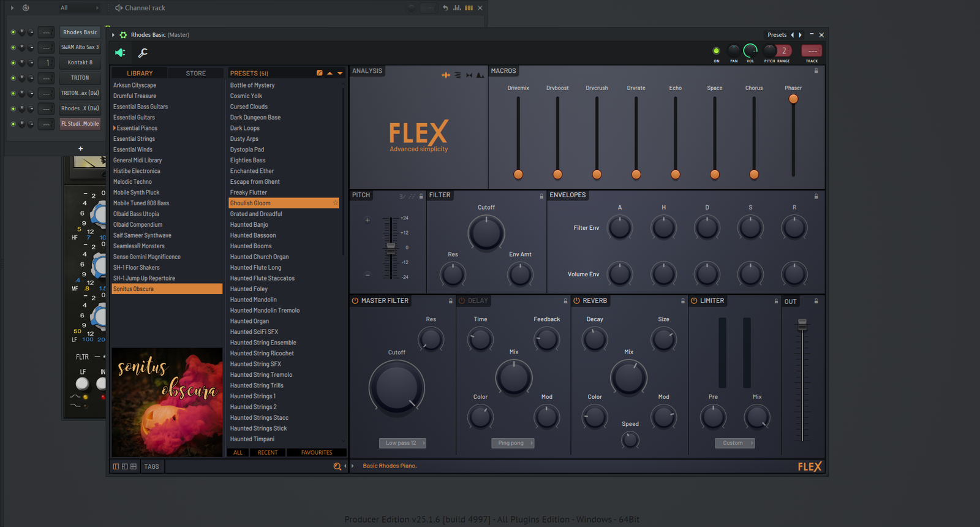Select the Haunted Organ preset
This screenshot has width=980, height=527.
(x=249, y=321)
